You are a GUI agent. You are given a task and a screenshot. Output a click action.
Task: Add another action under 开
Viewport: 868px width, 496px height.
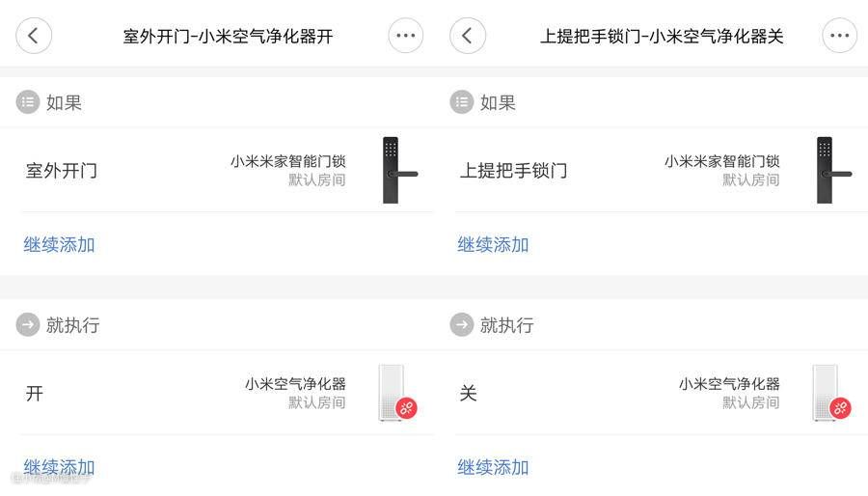point(60,468)
